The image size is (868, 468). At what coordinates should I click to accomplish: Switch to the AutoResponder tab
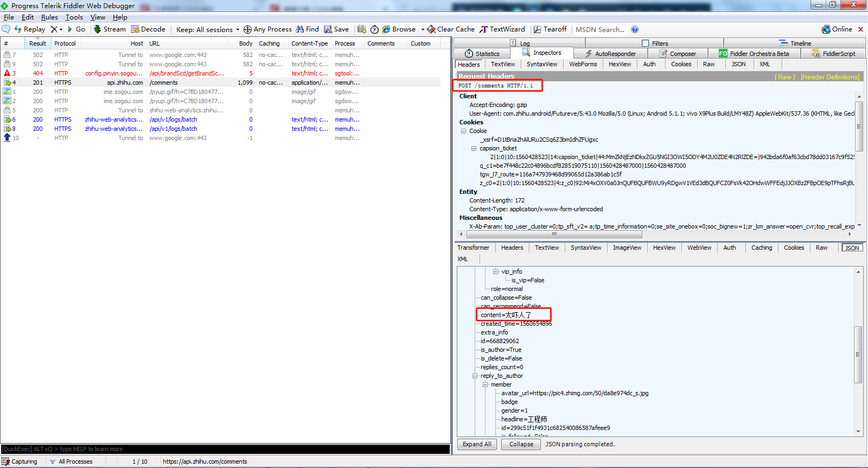coord(610,54)
